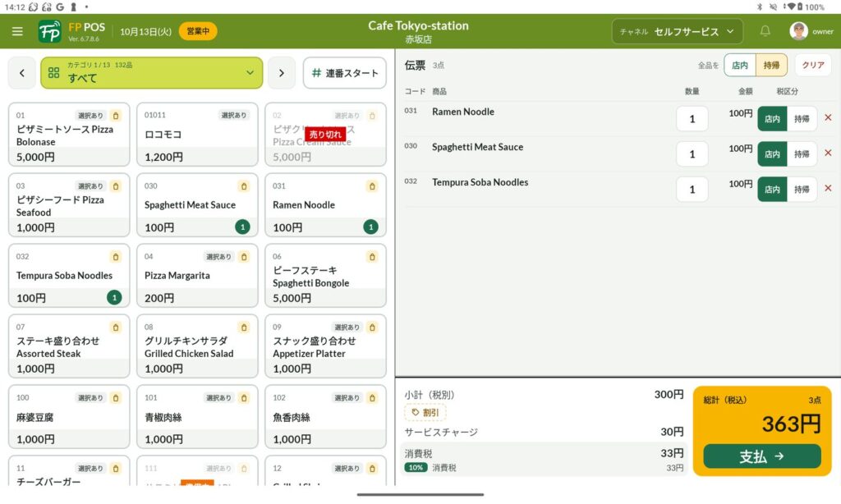Viewport: 841px width, 504px height.
Task: Tap takeout bag icon on ビーフステーキ card
Action: tap(372, 257)
